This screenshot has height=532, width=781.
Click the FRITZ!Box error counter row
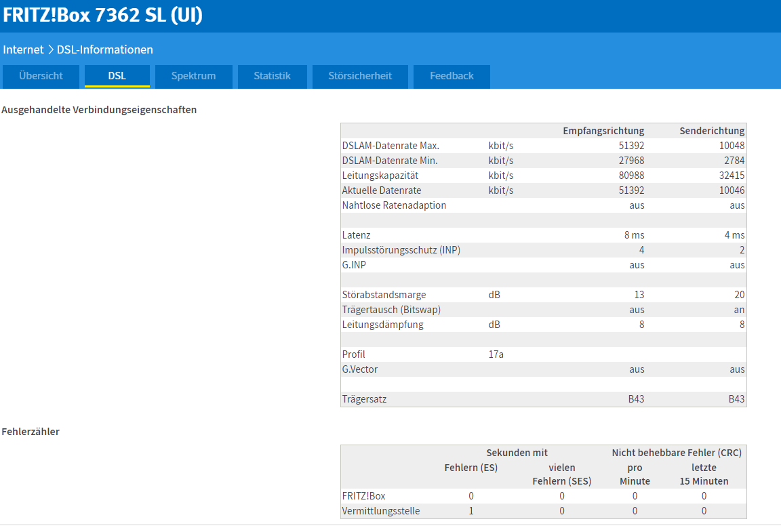[x=544, y=496]
